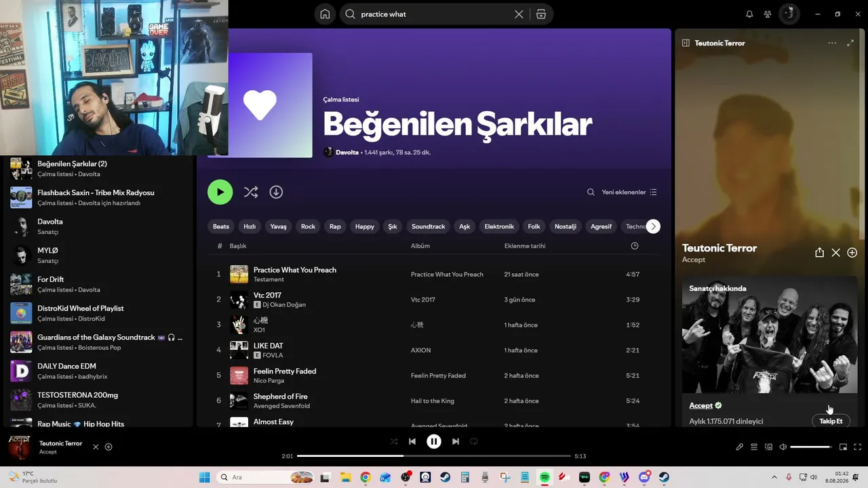Select the Rap filter chip
Screen dimensions: 868x488
tap(335, 226)
